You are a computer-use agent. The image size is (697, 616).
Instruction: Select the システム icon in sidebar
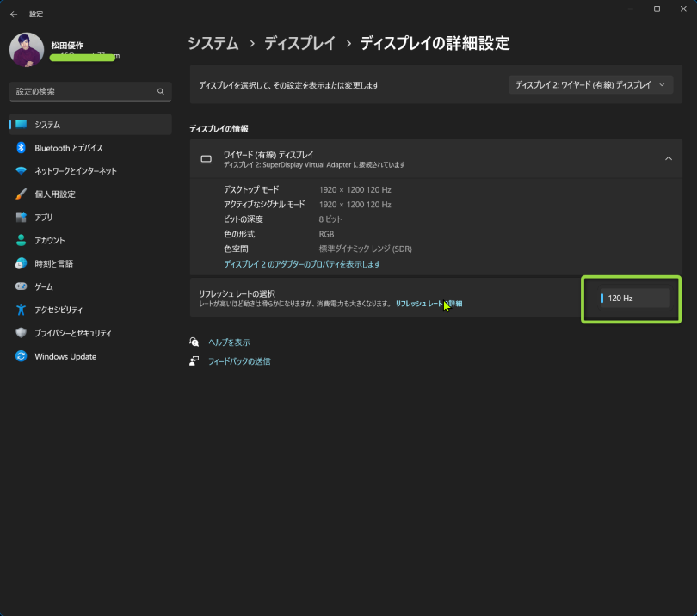click(21, 125)
